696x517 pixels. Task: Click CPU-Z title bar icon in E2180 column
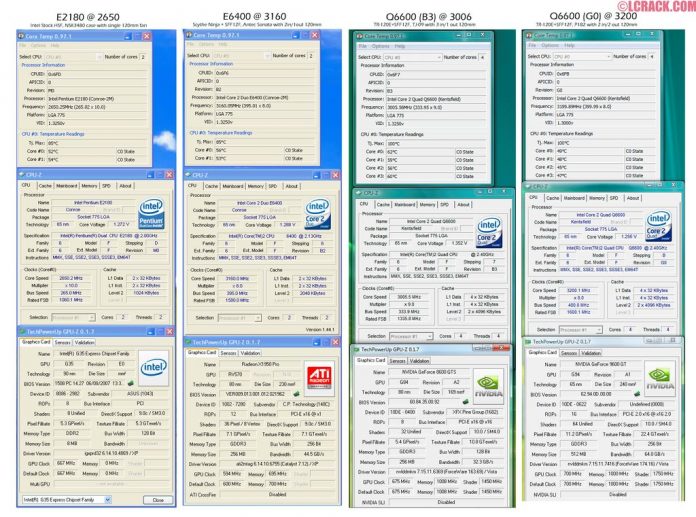[22, 174]
